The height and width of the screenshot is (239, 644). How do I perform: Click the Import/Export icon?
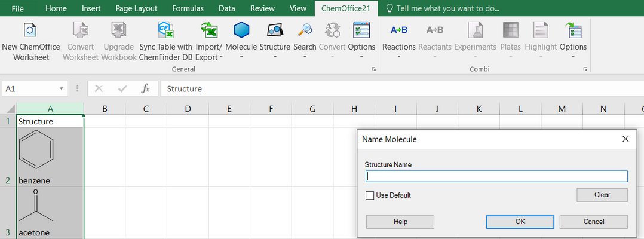(x=208, y=30)
